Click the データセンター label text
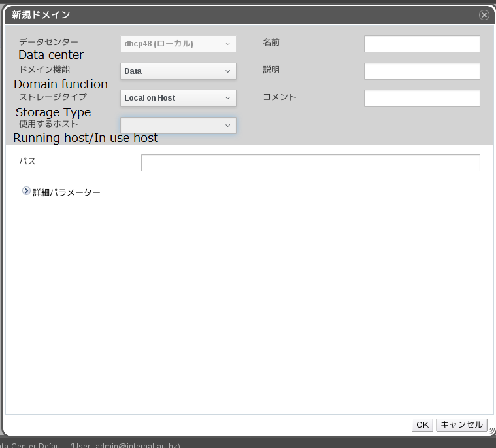Viewport: 496px width, 448px height. pos(48,42)
